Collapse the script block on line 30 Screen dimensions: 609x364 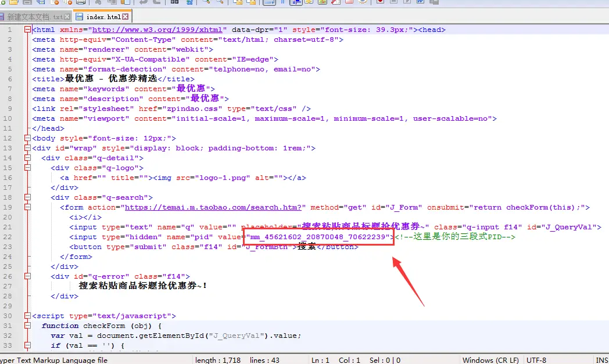pos(27,316)
